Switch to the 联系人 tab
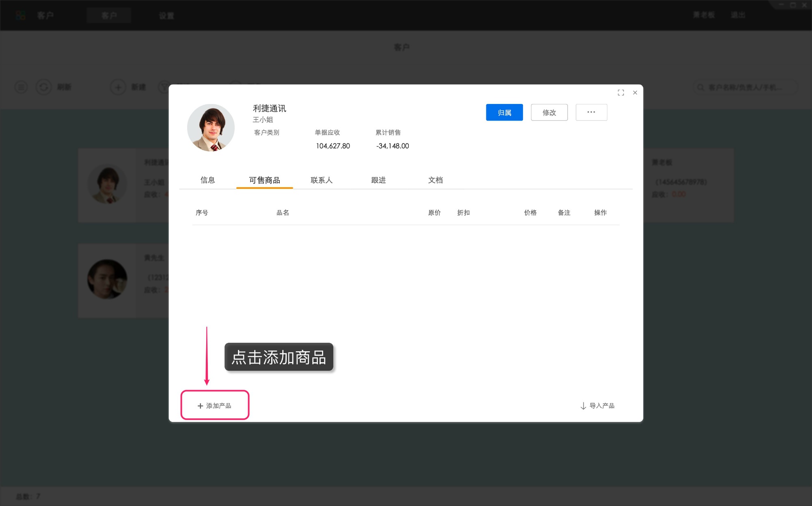 coord(321,180)
